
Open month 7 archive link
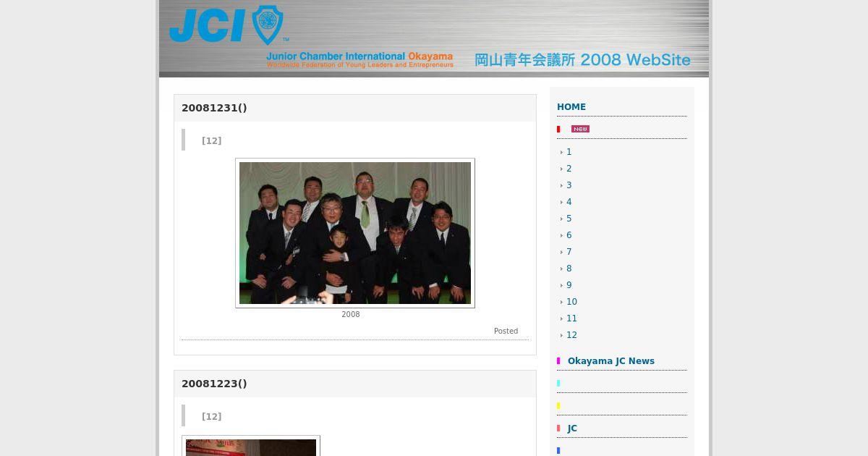(569, 252)
